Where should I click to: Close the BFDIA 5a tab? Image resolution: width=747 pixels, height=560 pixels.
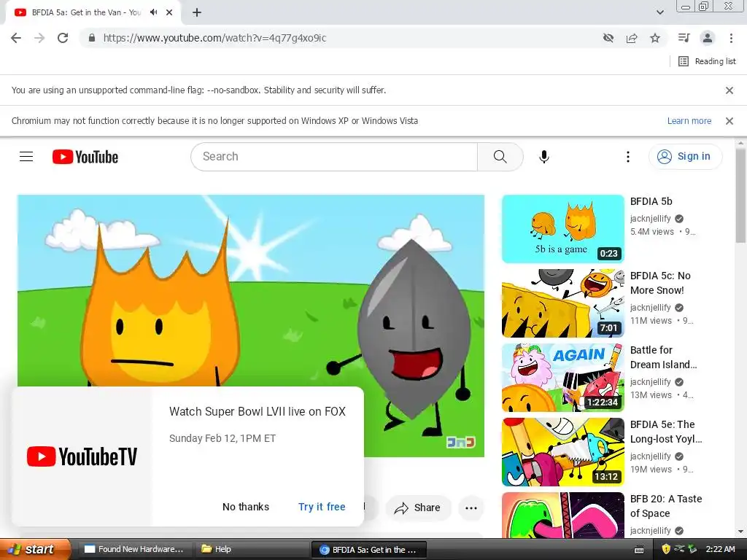click(169, 12)
